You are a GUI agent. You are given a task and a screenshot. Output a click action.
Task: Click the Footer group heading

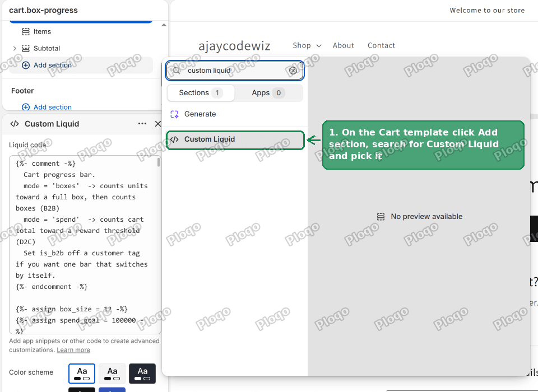(22, 91)
